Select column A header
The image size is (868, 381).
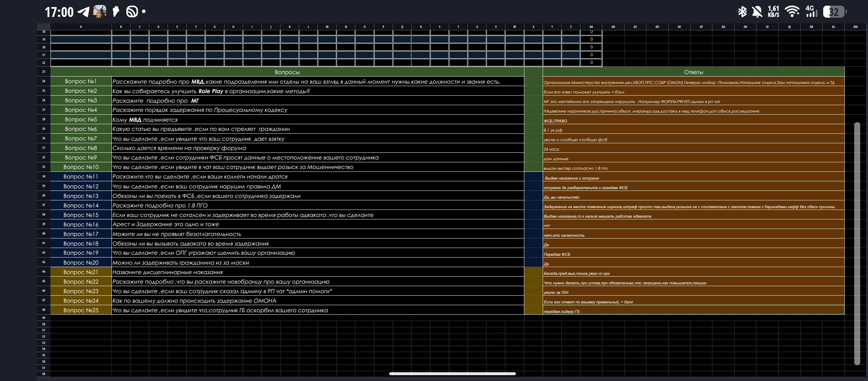[81, 26]
